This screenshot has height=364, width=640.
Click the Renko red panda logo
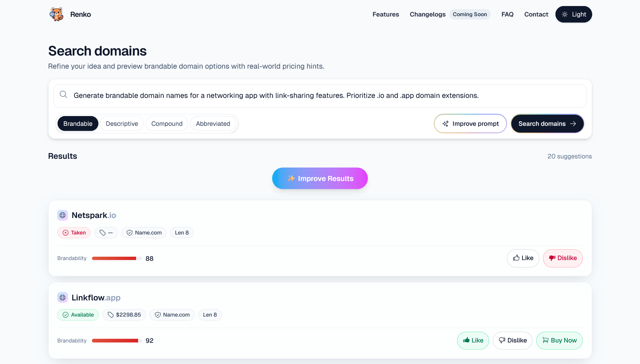57,14
